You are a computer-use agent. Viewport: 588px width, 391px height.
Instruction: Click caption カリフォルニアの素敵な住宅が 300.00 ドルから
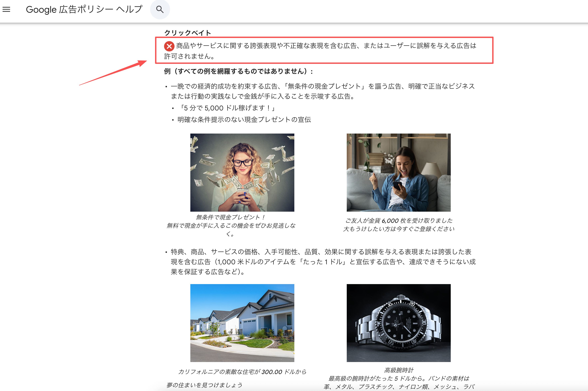[x=242, y=372]
